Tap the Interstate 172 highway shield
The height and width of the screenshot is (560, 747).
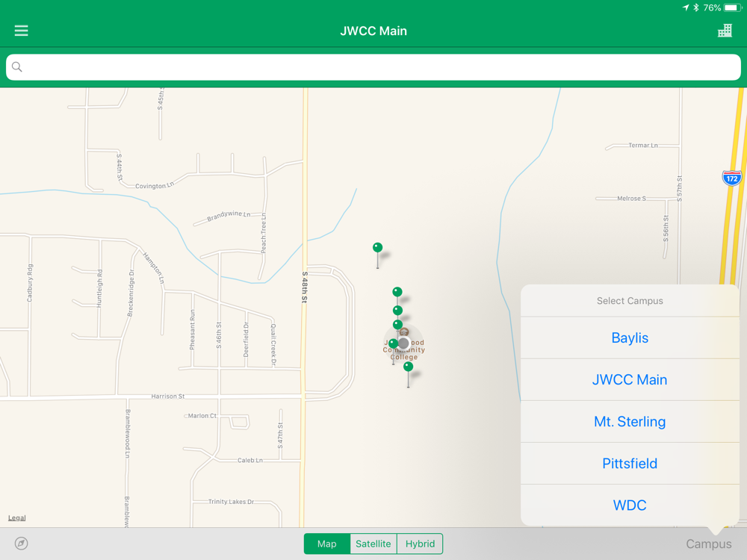pyautogui.click(x=732, y=178)
